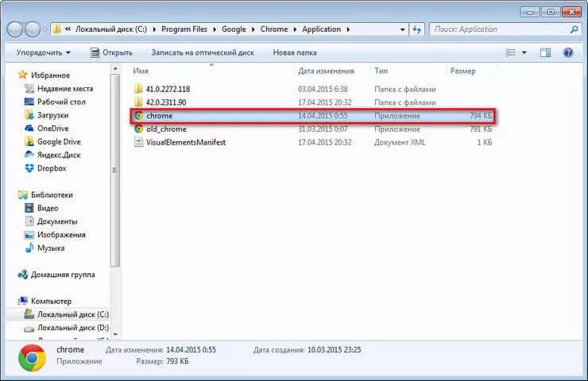This screenshot has height=381, width=588.
Task: Toggle the preview pane button
Action: tap(546, 52)
